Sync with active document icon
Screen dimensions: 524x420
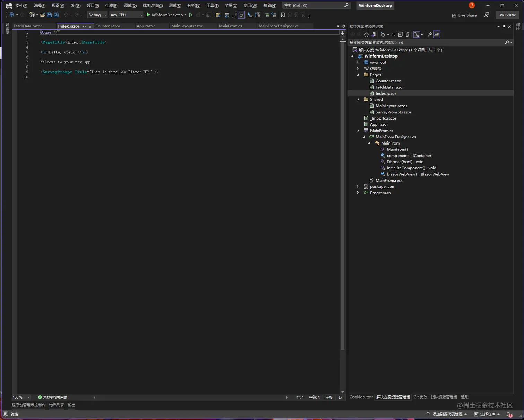[x=393, y=34]
